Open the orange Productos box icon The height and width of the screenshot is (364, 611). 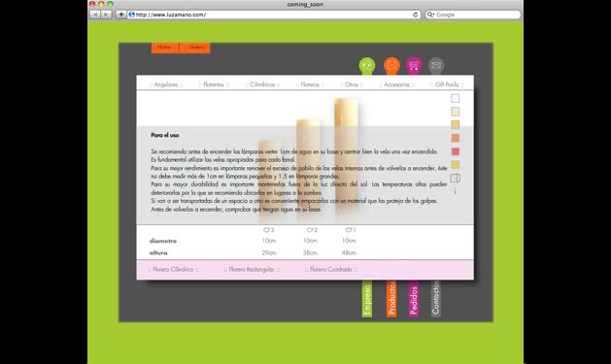[391, 65]
